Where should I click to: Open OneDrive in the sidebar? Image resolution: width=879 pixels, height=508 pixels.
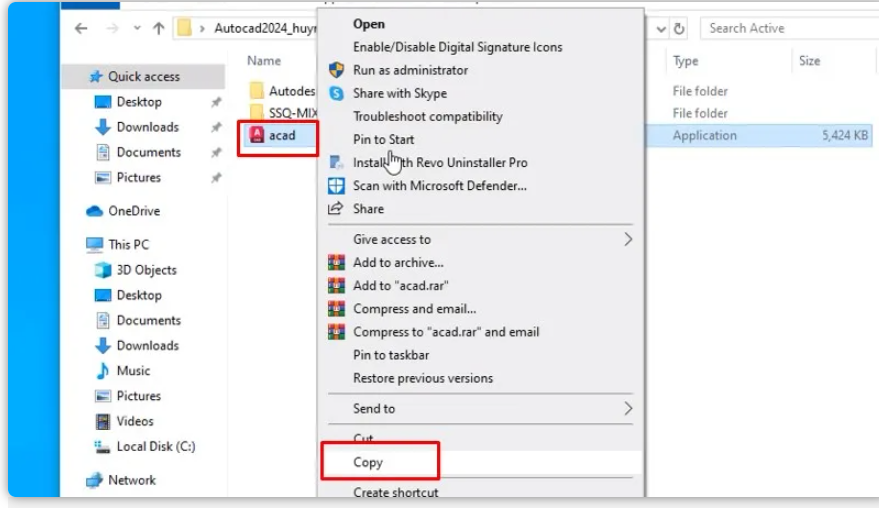(x=134, y=211)
